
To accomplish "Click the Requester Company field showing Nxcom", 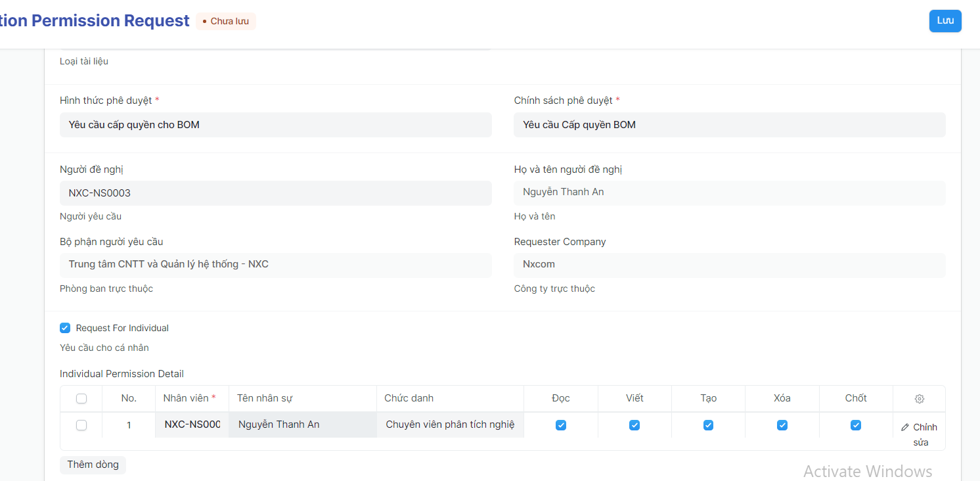I will pos(729,265).
